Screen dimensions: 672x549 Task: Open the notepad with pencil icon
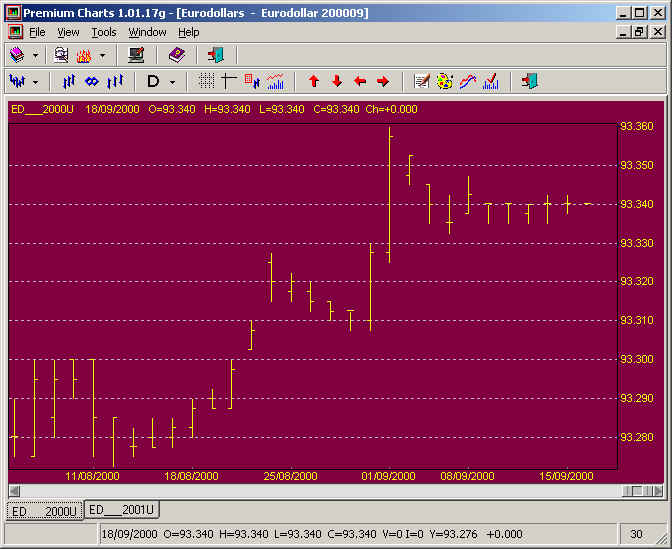[422, 81]
